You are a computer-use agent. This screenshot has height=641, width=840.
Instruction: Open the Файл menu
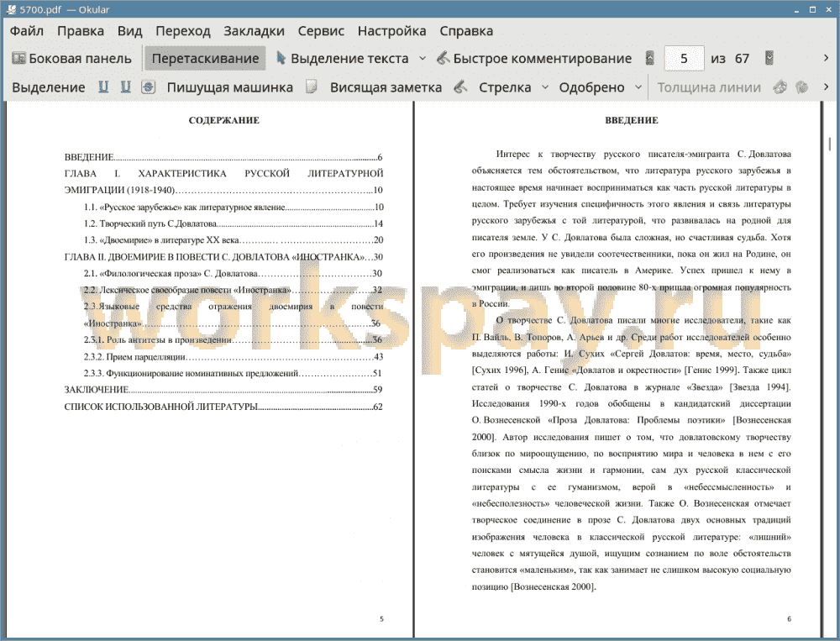27,31
